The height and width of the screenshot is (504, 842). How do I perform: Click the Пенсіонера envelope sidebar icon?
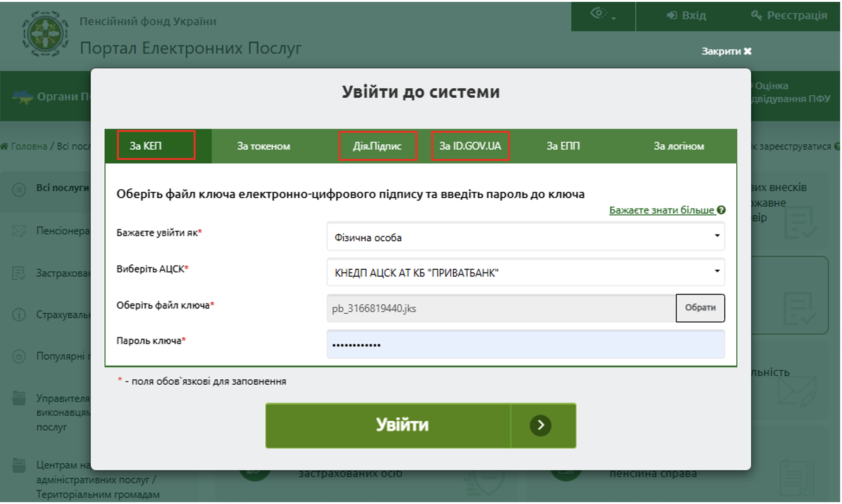click(x=19, y=231)
